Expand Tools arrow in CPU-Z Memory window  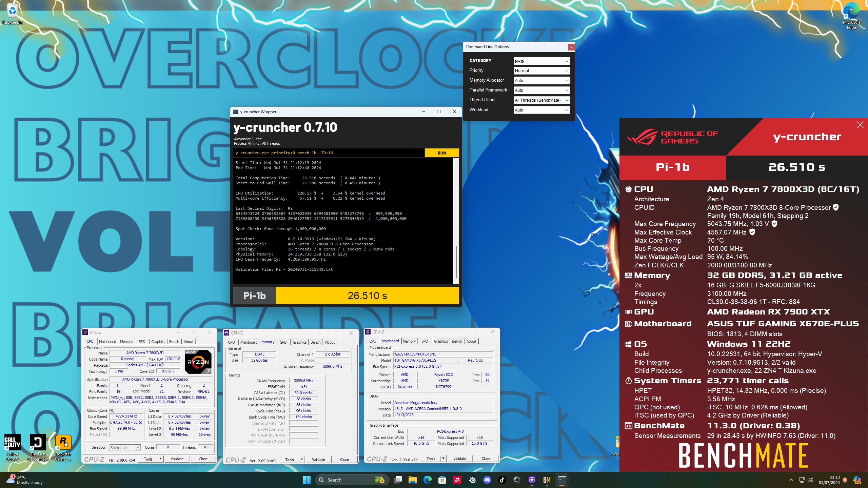click(x=301, y=460)
